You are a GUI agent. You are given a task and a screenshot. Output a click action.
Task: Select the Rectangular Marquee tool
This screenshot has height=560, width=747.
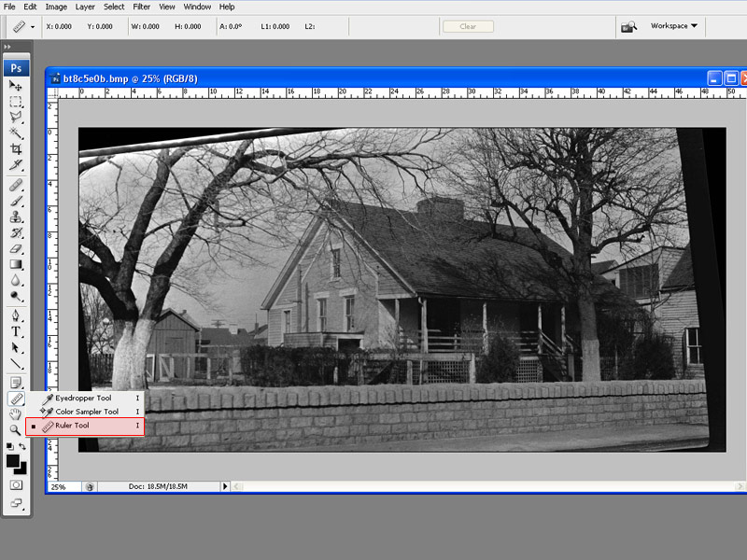[x=16, y=102]
